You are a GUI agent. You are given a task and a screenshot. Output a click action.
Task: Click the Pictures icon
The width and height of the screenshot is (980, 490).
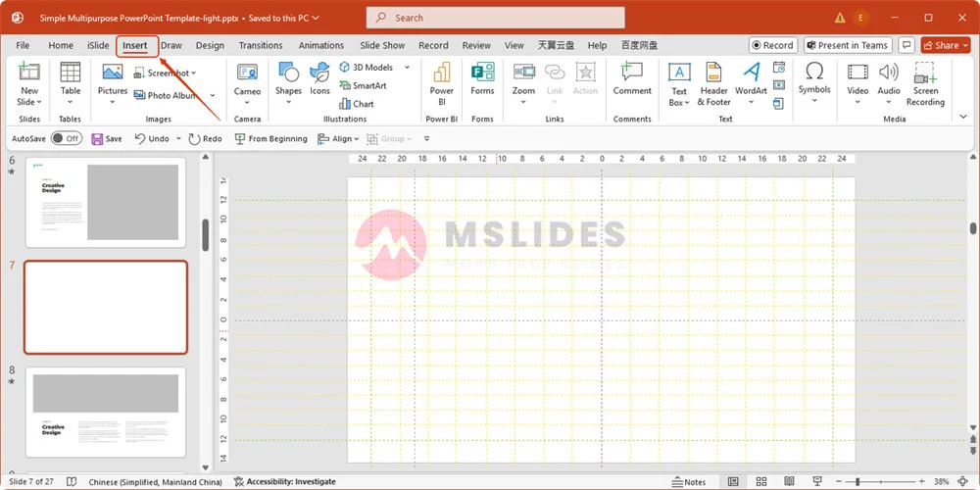pyautogui.click(x=113, y=72)
